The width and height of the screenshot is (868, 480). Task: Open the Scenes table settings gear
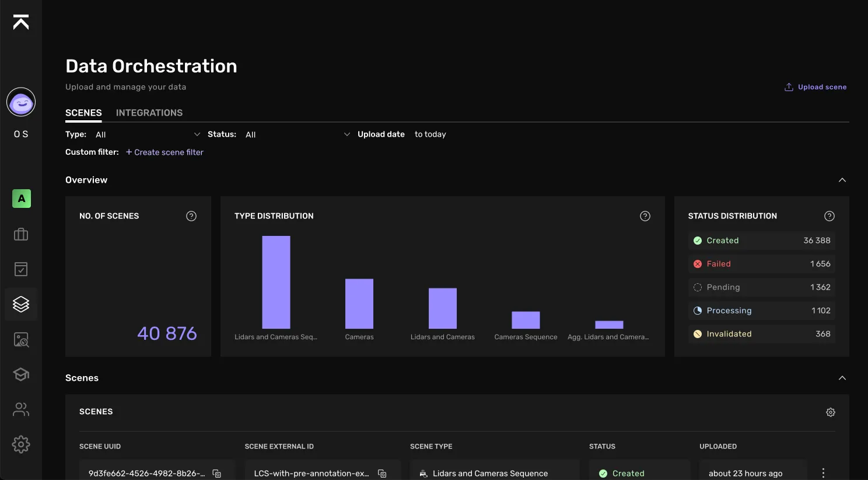click(x=831, y=412)
